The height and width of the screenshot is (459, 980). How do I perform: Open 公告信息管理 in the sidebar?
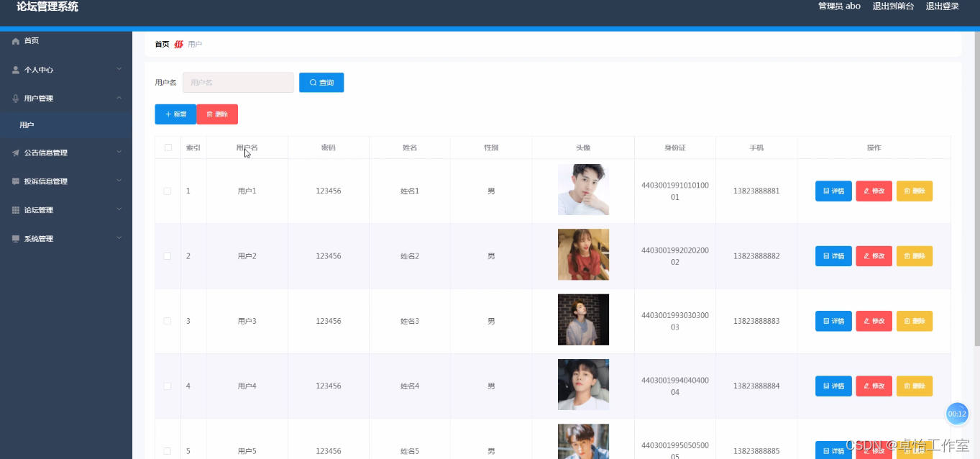click(x=66, y=153)
